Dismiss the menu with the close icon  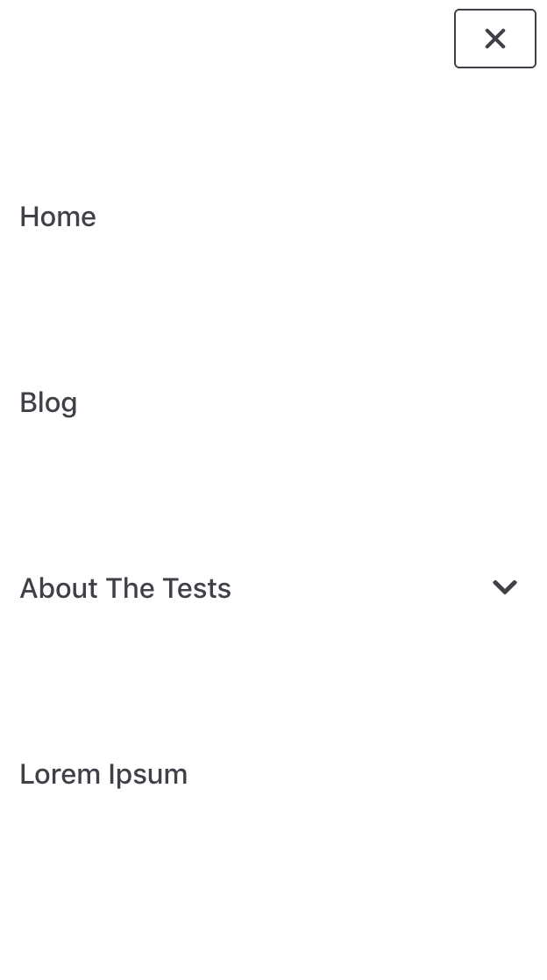(x=494, y=39)
